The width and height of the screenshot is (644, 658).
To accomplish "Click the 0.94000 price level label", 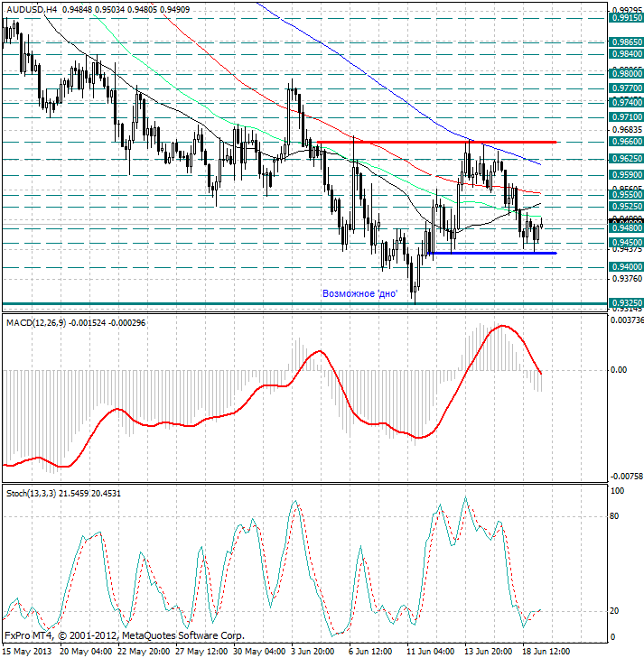I will 626,267.
